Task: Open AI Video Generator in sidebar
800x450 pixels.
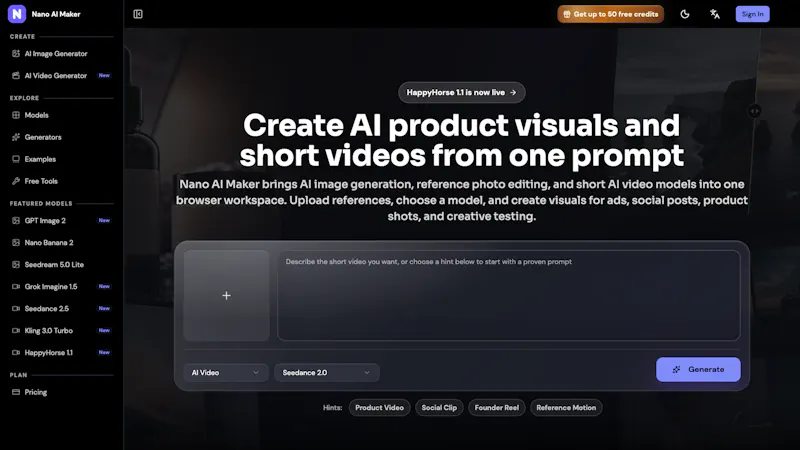Action: coord(61,76)
